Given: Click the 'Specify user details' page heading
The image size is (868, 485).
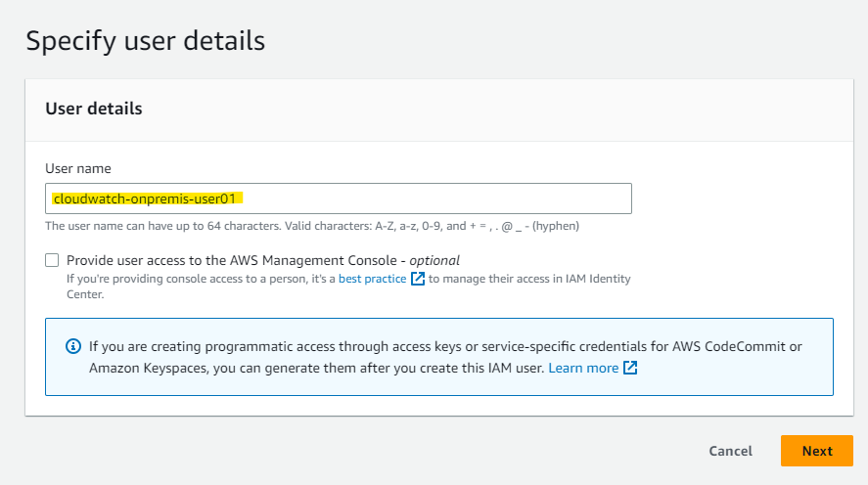Looking at the screenshot, I should click(145, 41).
